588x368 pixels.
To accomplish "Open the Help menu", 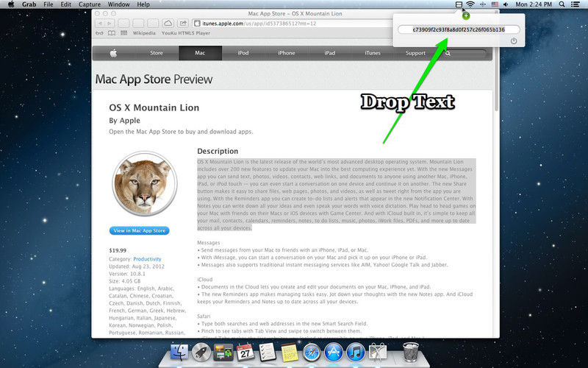I will pos(143,4).
